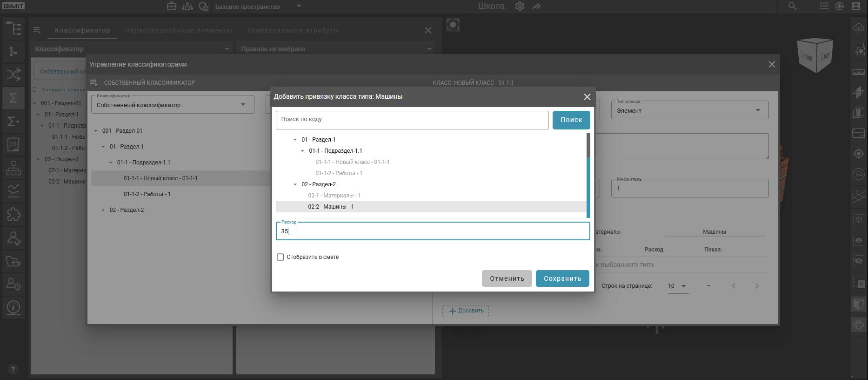The height and width of the screenshot is (380, 868).
Task: Open the 'Тип класса' Элемент dropdown
Action: (689, 110)
